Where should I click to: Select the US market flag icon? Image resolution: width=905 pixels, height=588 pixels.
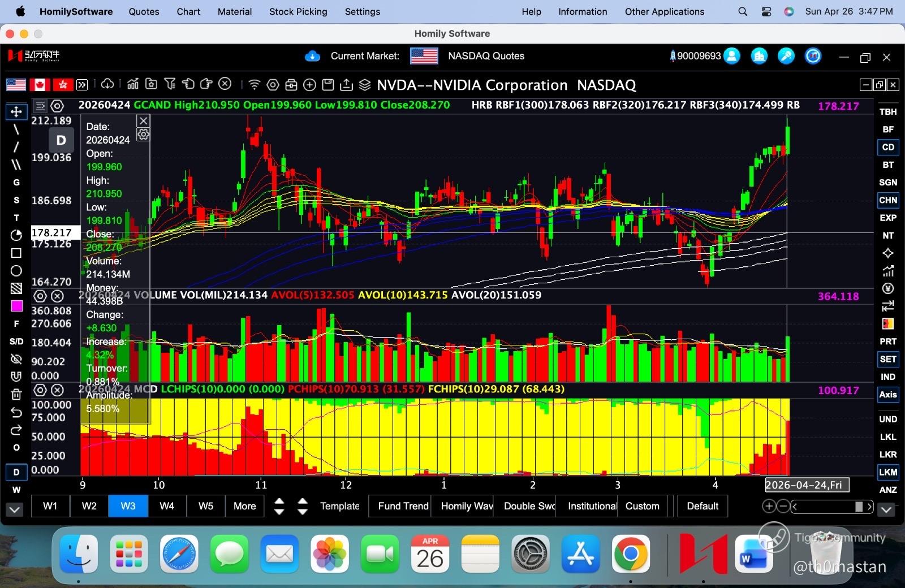(x=16, y=85)
